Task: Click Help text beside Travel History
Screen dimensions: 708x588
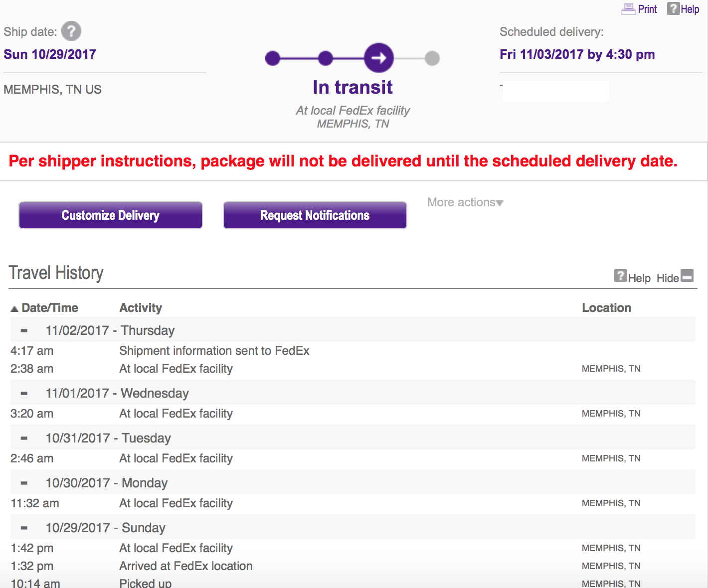Action: tap(639, 278)
